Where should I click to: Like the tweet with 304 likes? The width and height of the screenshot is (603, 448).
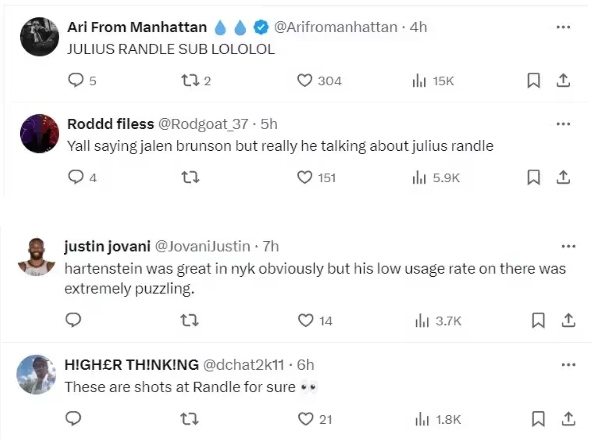(x=305, y=80)
